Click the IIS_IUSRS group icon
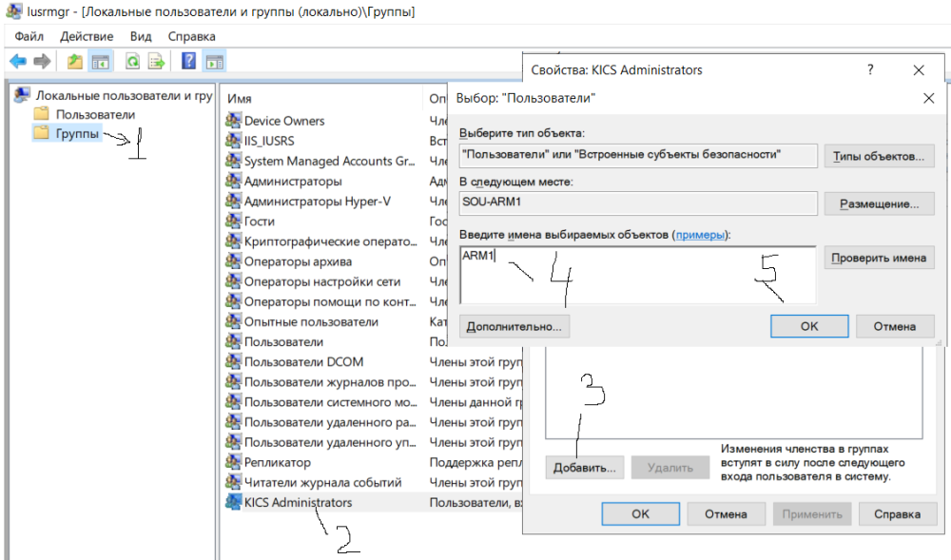Image resolution: width=951 pixels, height=560 pixels. pos(234,140)
